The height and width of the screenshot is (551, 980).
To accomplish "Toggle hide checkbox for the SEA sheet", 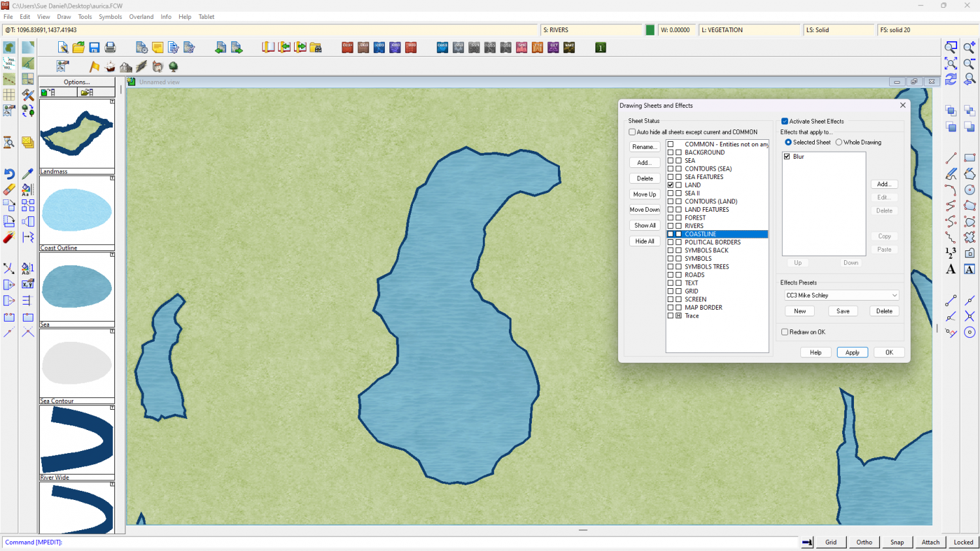I will click(679, 161).
